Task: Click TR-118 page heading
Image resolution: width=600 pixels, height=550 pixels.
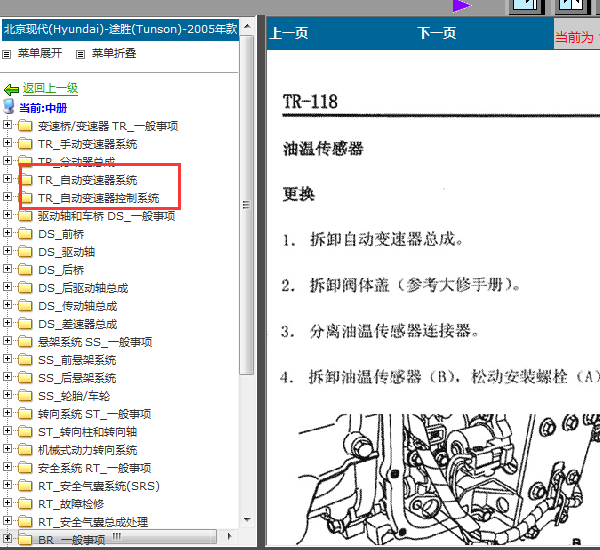Action: pos(310,102)
